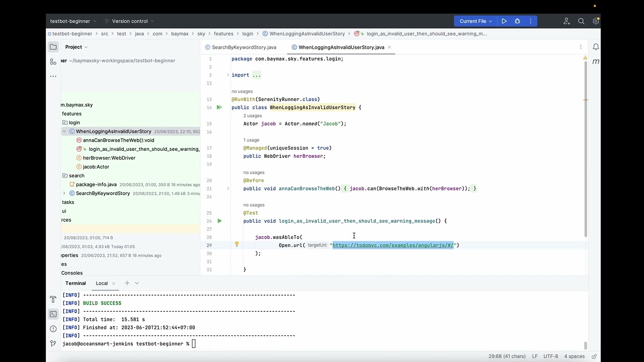This screenshot has width=644, height=362.
Task: Click 'baymax' breadcrumb
Action: click(180, 34)
